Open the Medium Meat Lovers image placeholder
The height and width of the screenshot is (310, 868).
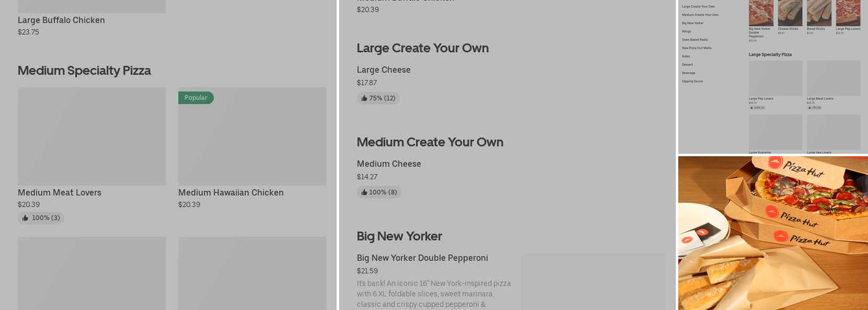92,136
